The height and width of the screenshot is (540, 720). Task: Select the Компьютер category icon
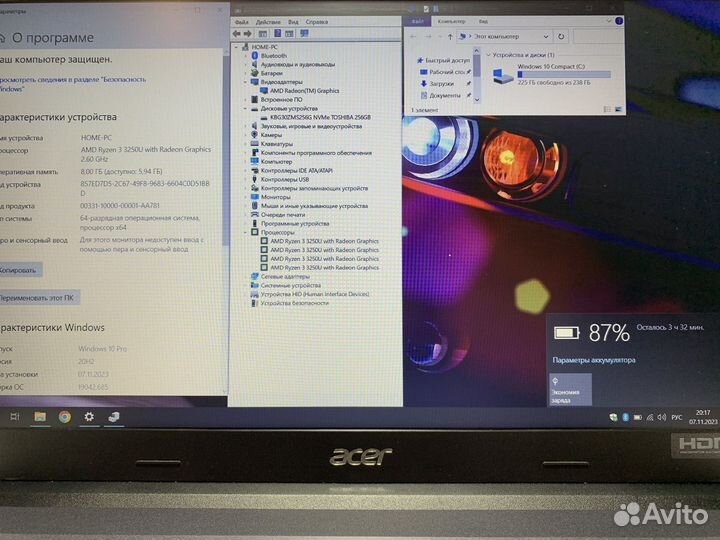coord(254,161)
